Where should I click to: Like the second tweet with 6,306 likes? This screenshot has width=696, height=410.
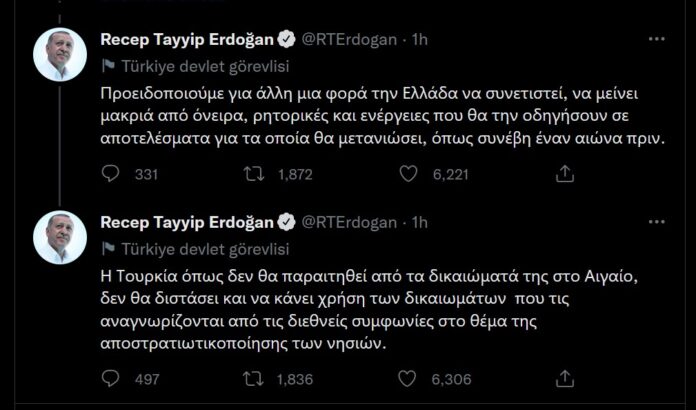tap(408, 378)
